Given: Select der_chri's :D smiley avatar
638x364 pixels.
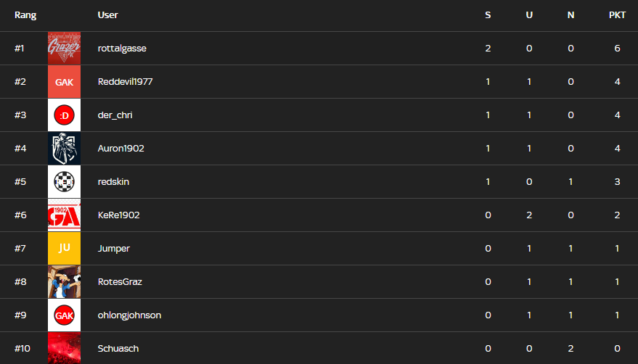Looking at the screenshot, I should pos(64,115).
